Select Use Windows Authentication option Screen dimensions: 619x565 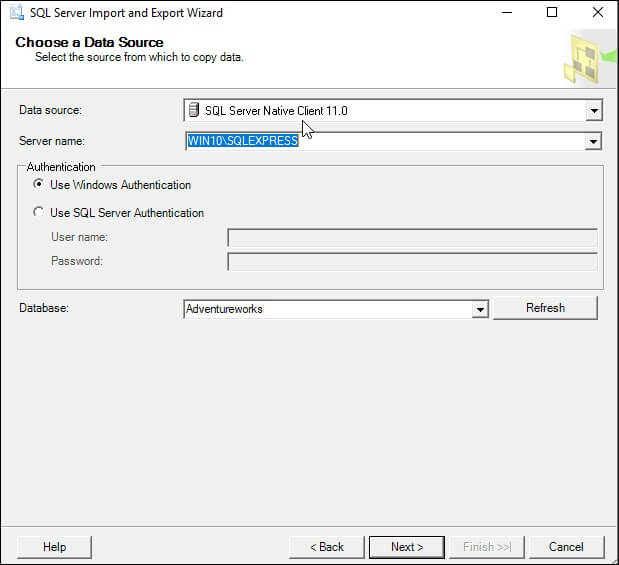tap(39, 185)
